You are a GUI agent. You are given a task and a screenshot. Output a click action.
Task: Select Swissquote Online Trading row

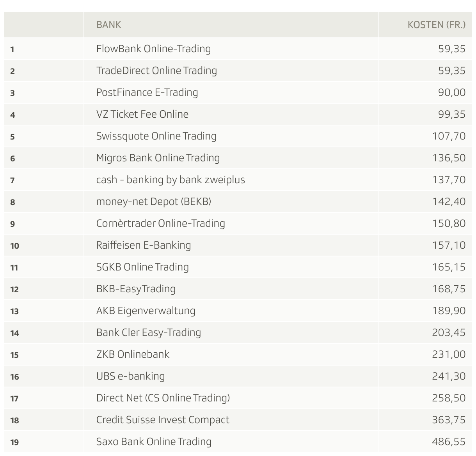point(156,136)
